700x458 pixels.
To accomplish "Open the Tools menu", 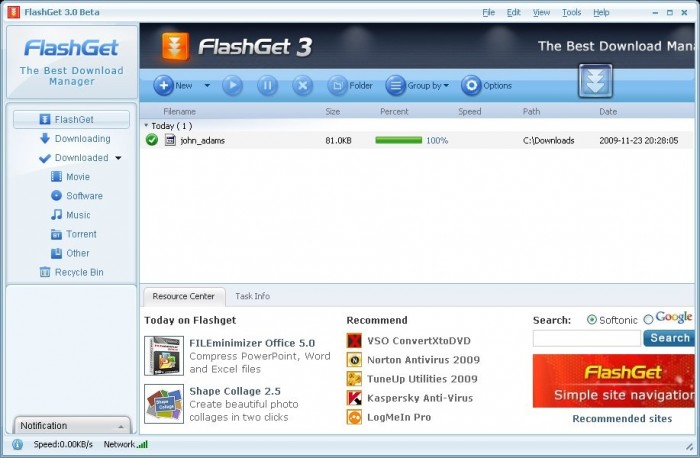I will pyautogui.click(x=571, y=12).
